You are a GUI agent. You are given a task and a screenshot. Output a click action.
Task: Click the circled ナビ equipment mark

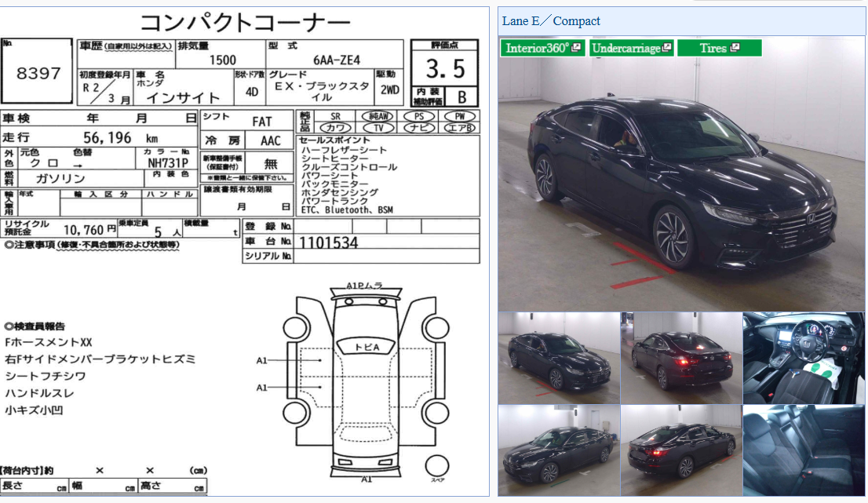point(419,128)
